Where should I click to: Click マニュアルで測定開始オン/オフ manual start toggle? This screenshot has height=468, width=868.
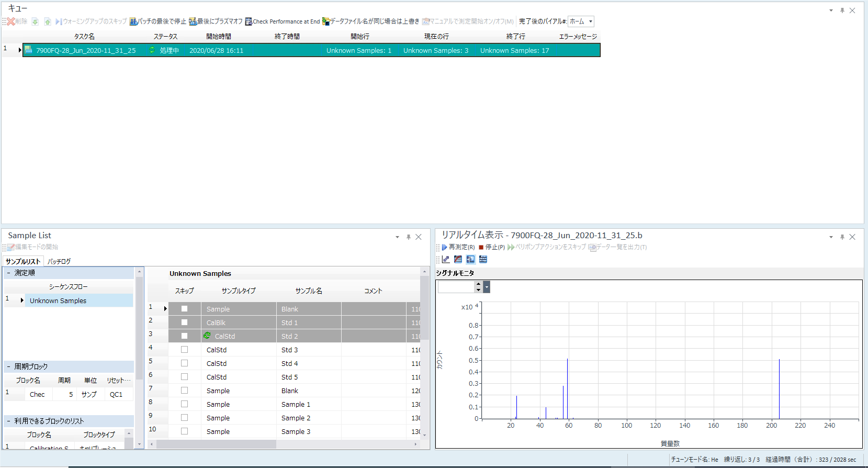click(x=468, y=21)
